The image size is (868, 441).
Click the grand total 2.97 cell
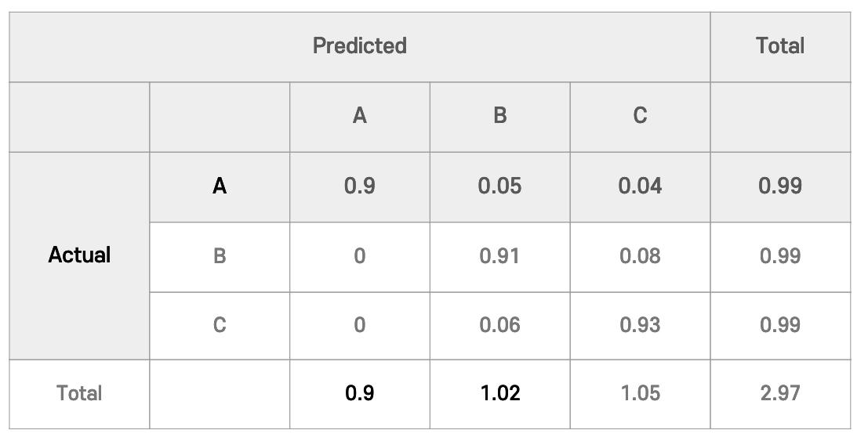[780, 394]
